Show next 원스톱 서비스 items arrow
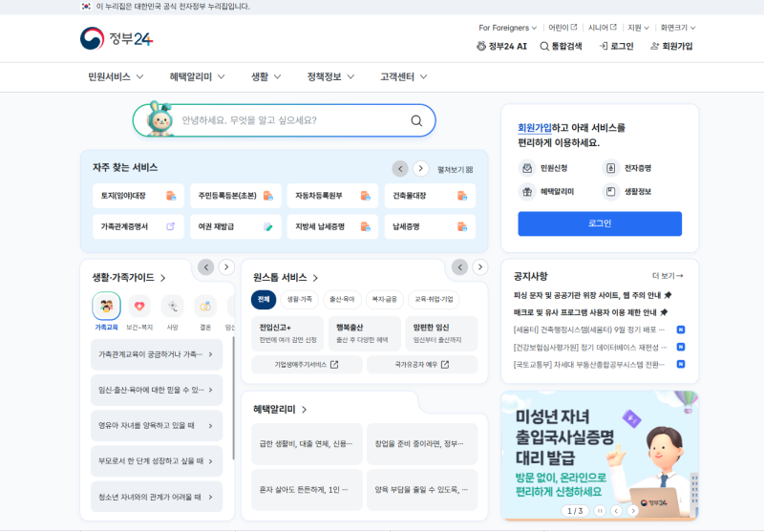The height and width of the screenshot is (532, 764). click(x=480, y=267)
